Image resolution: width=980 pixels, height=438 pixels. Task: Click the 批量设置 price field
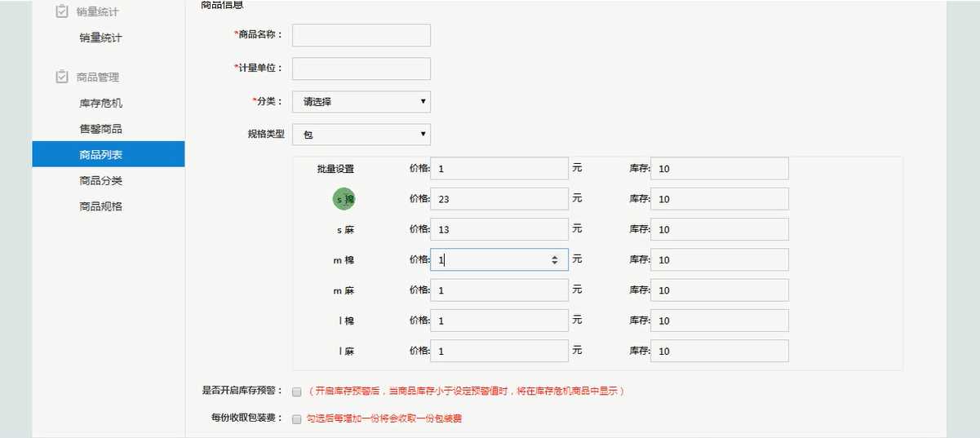[x=499, y=169]
